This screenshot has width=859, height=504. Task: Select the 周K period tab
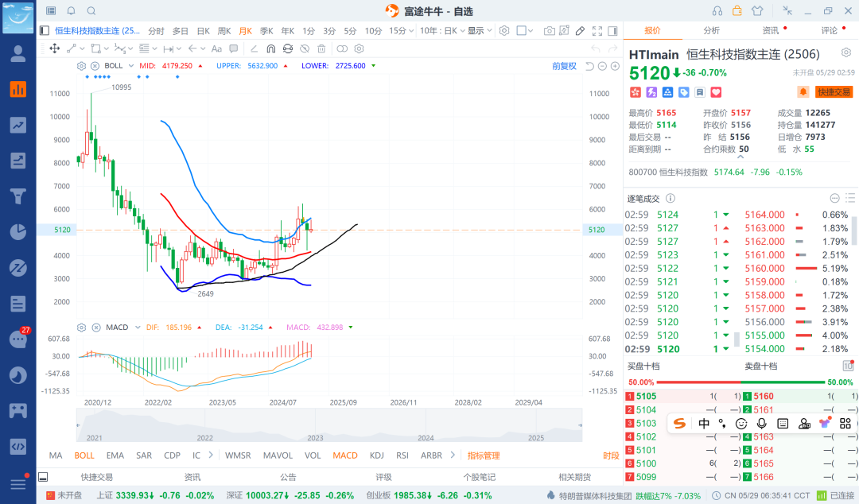coord(224,31)
